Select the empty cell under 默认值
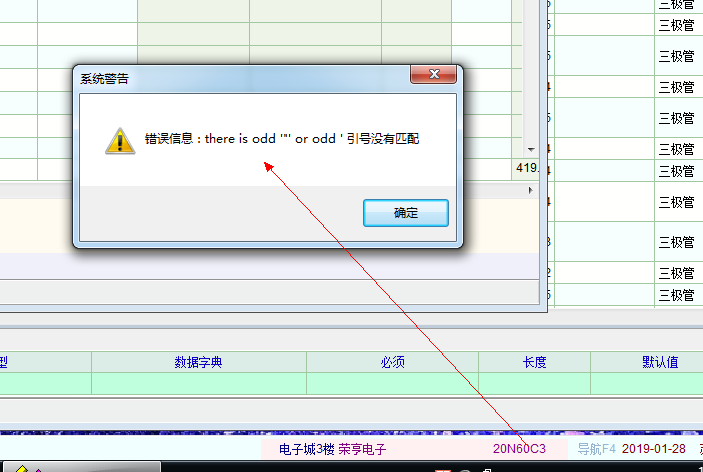Viewport: 703px width, 472px height. tap(648, 384)
